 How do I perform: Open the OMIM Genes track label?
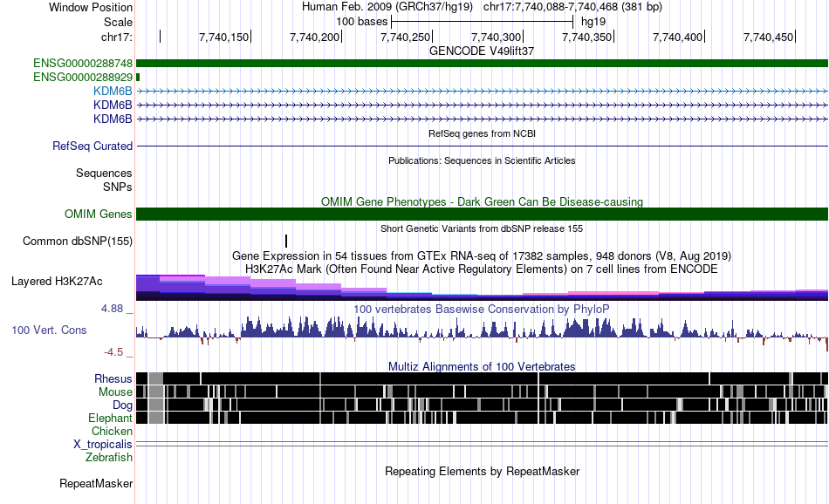point(99,214)
